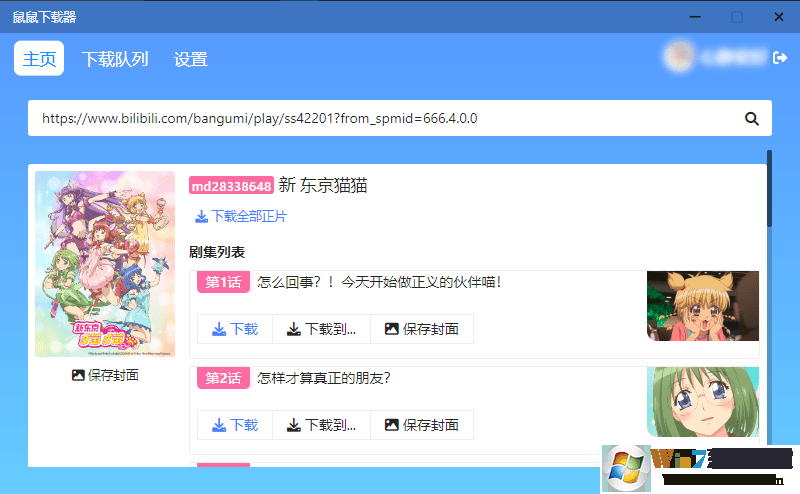
Task: Focus the bilibili URL input field
Action: coord(399,118)
